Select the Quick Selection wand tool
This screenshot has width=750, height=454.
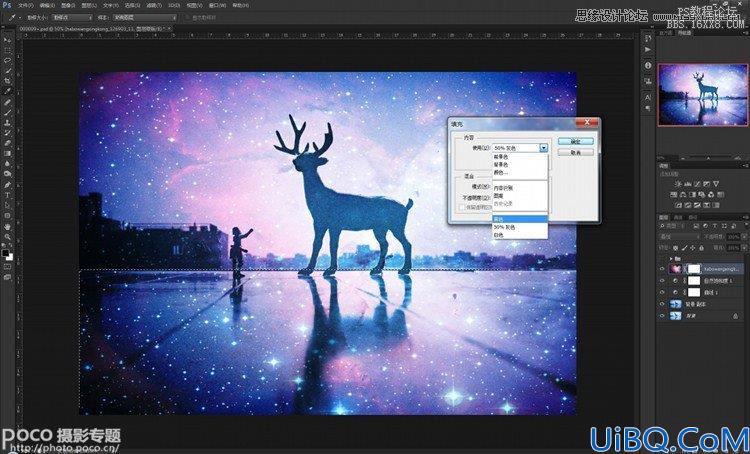(8, 70)
